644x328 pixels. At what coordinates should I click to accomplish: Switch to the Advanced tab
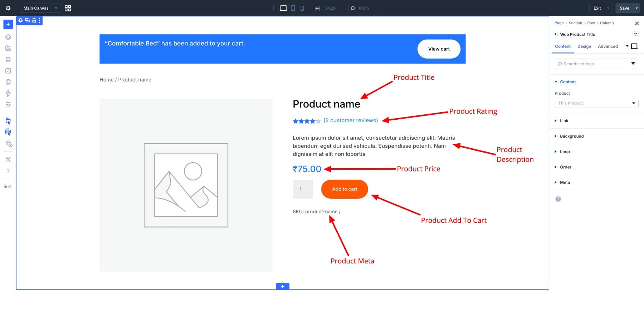[608, 46]
